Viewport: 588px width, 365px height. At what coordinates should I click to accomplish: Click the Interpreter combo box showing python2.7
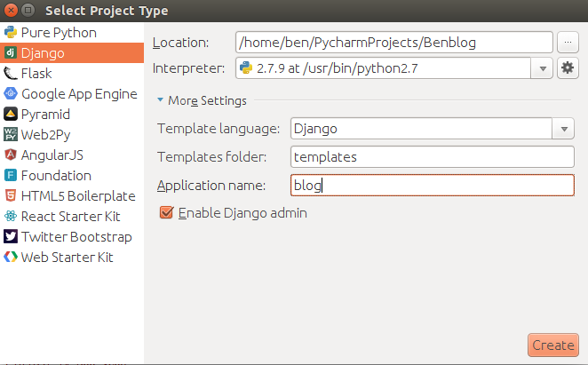394,67
